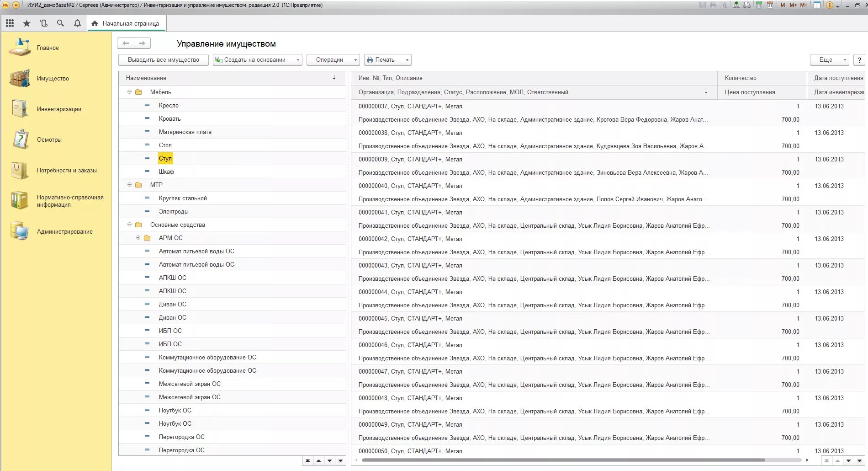Open Нормативно-справочная информация section
Image resolution: width=868 pixels, height=471 pixels.
[x=56, y=201]
